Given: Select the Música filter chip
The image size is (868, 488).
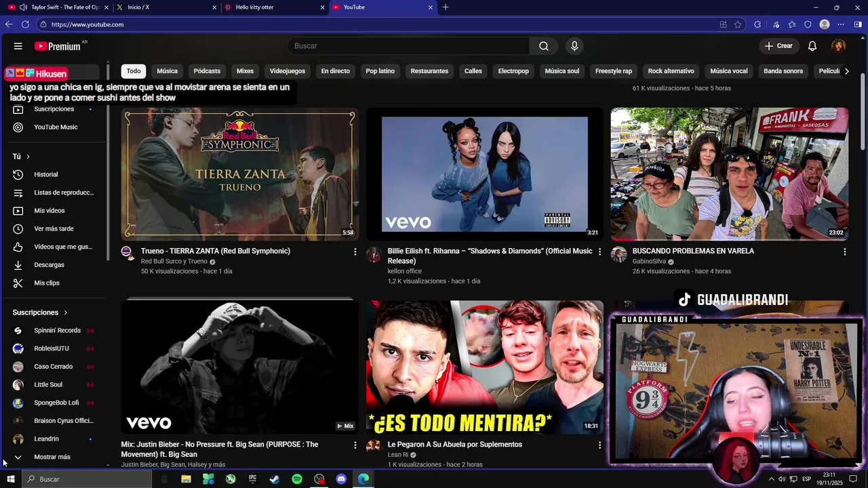Looking at the screenshot, I should tap(167, 71).
